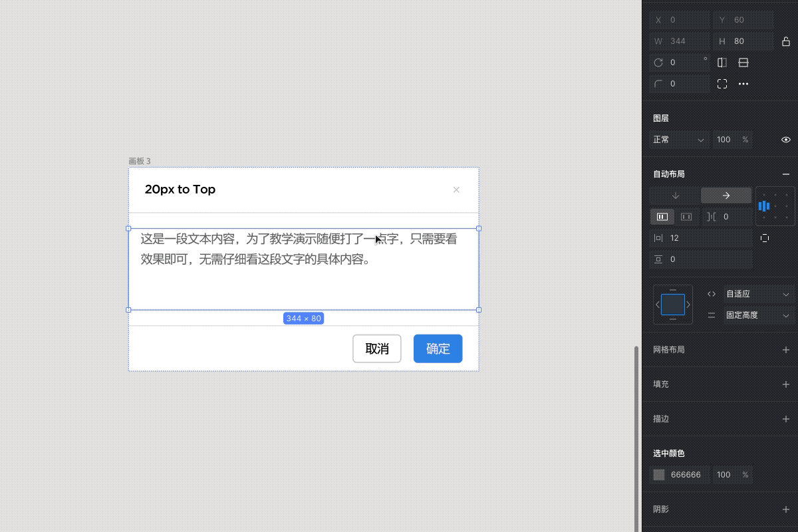Set auto layout direction to horizontal
798x532 pixels.
coord(726,196)
